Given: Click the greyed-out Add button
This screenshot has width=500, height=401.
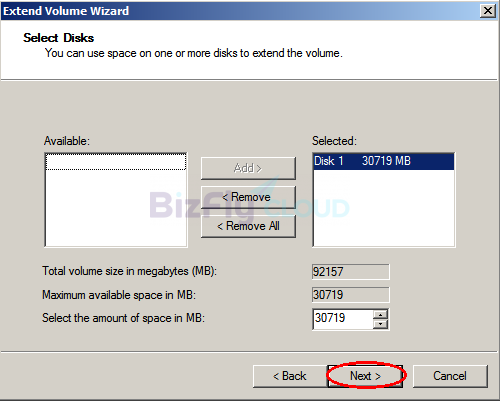Looking at the screenshot, I should [x=248, y=168].
